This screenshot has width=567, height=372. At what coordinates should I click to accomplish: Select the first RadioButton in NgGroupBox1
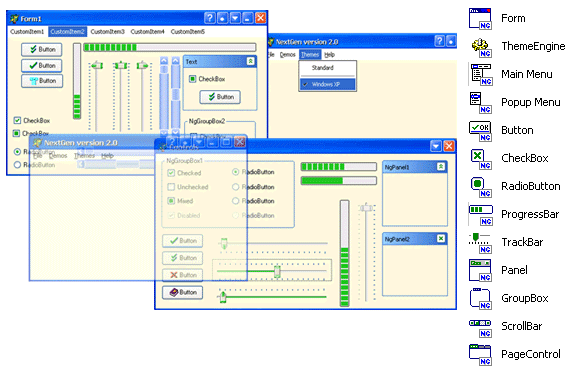(x=235, y=172)
